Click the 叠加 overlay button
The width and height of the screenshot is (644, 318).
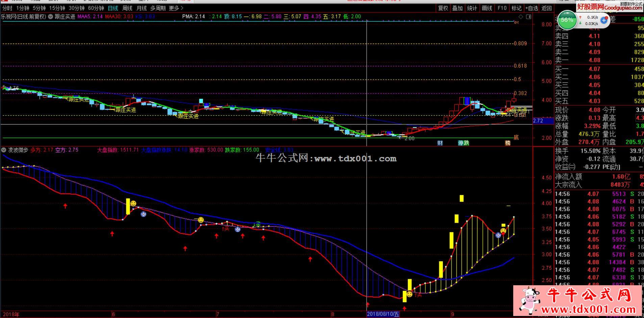[x=457, y=8]
